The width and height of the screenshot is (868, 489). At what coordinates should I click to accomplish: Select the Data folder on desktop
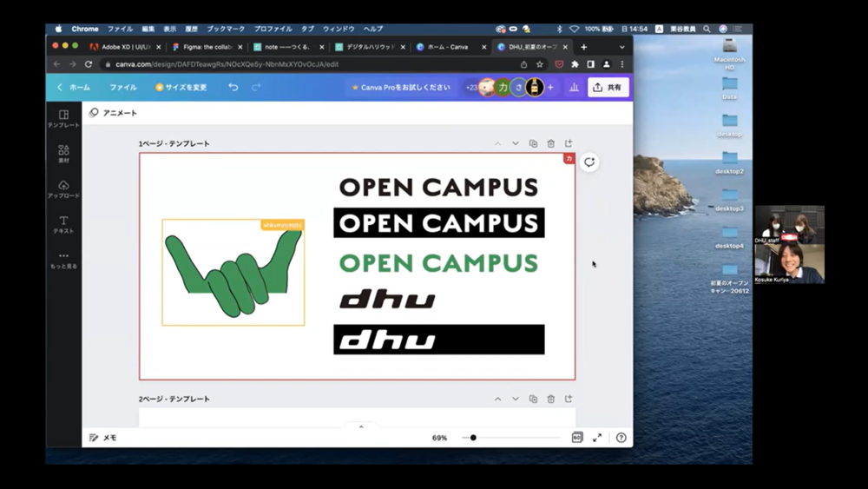click(x=730, y=88)
